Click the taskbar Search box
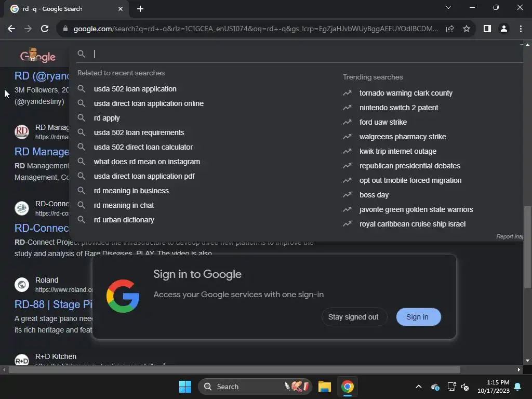The image size is (532, 399). [x=255, y=387]
